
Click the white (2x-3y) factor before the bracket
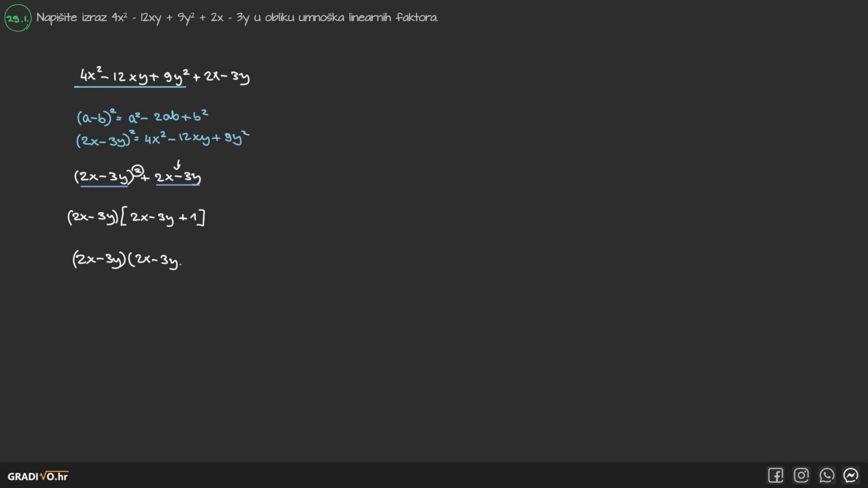coord(93,217)
